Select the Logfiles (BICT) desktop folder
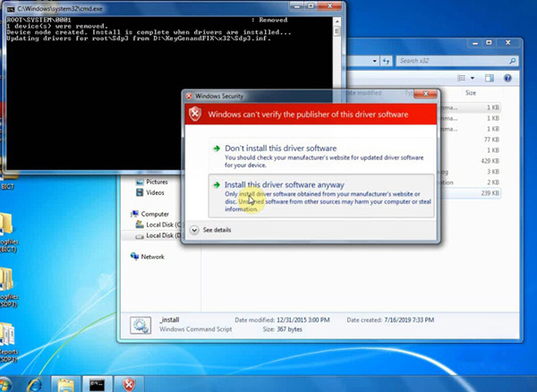The height and width of the screenshot is (392, 537). click(8, 232)
